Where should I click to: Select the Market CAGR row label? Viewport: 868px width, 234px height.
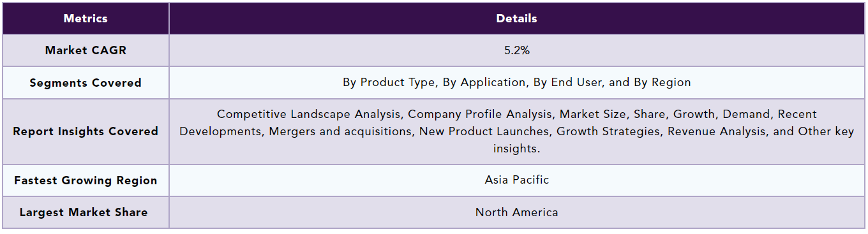tap(86, 50)
